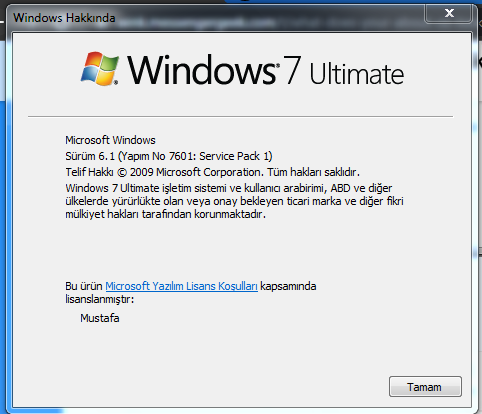Click the licensed user name Mustafa
482x414 pixels.
[x=100, y=318]
